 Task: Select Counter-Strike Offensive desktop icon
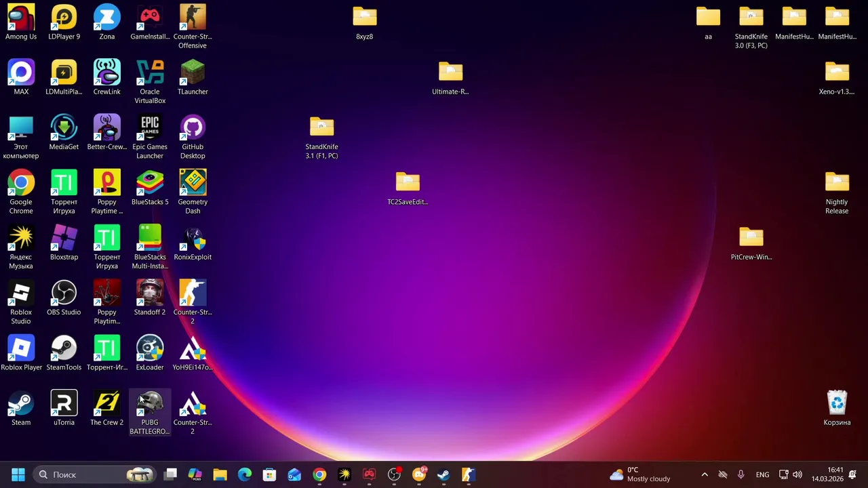click(x=193, y=27)
